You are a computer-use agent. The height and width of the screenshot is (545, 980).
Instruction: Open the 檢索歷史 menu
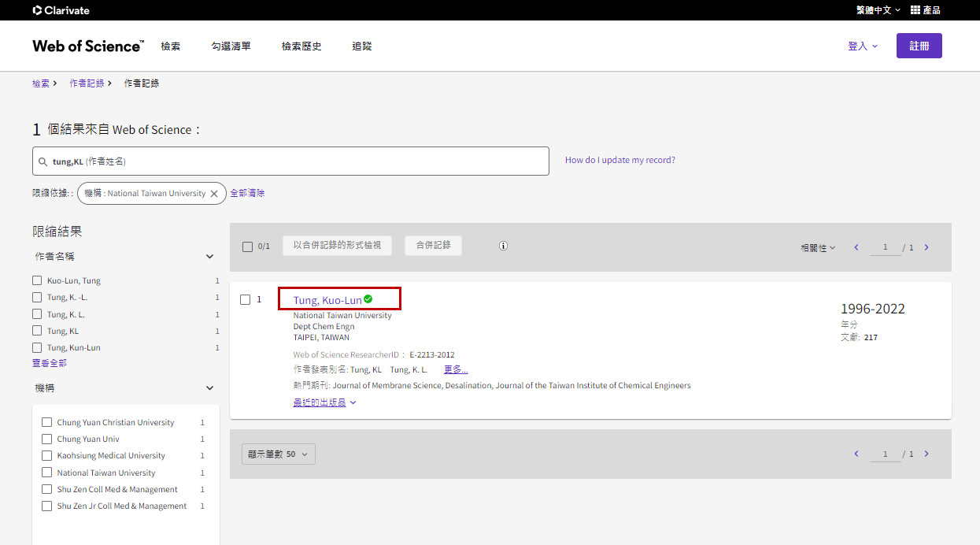coord(301,46)
